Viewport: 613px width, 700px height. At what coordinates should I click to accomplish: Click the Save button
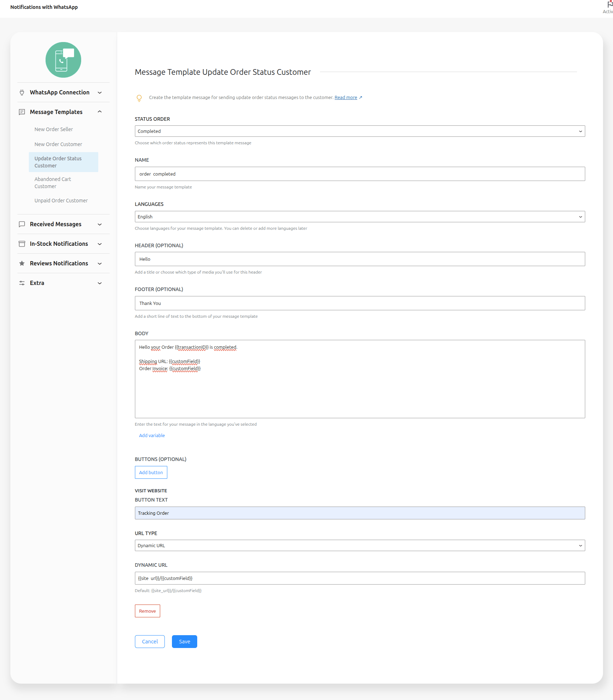pyautogui.click(x=184, y=642)
